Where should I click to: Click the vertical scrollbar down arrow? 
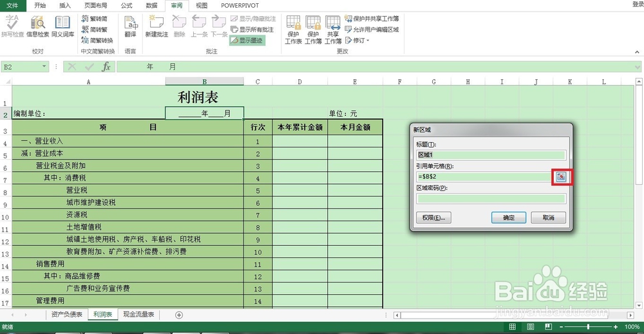tap(639, 305)
